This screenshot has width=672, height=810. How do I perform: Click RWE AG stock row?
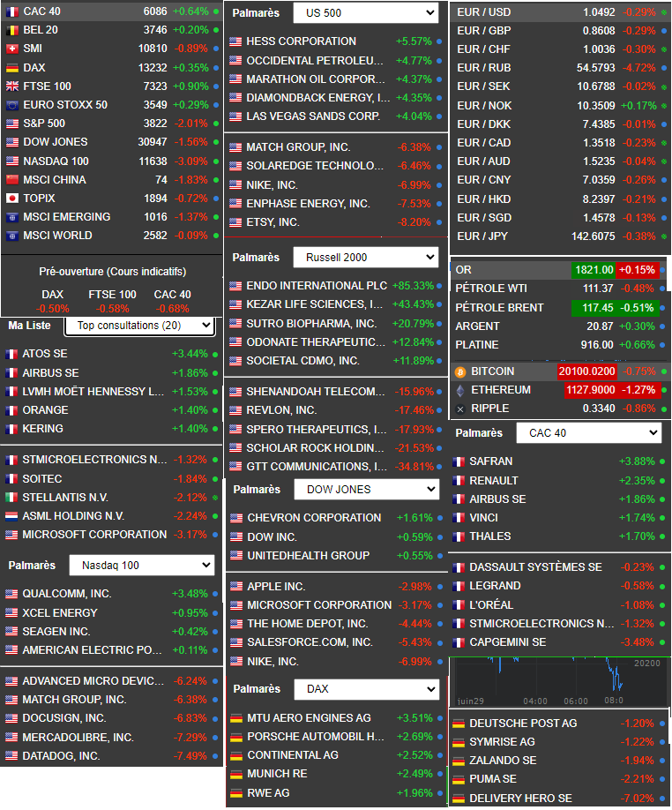pos(337,793)
